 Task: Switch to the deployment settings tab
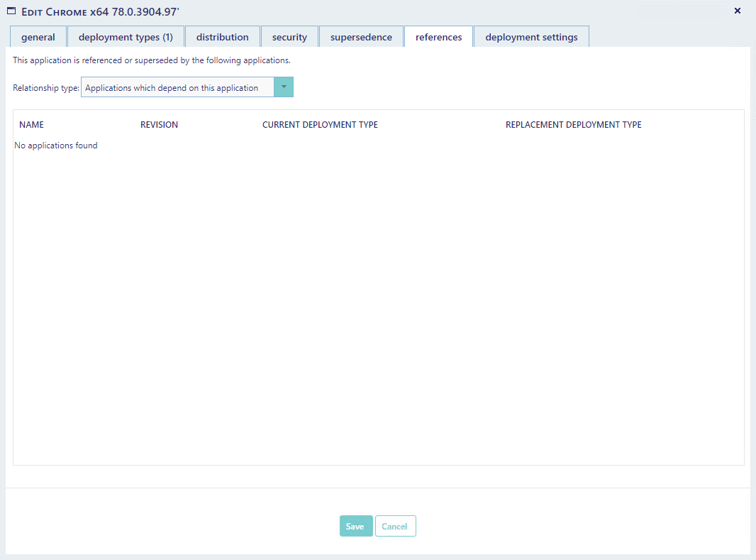point(531,37)
